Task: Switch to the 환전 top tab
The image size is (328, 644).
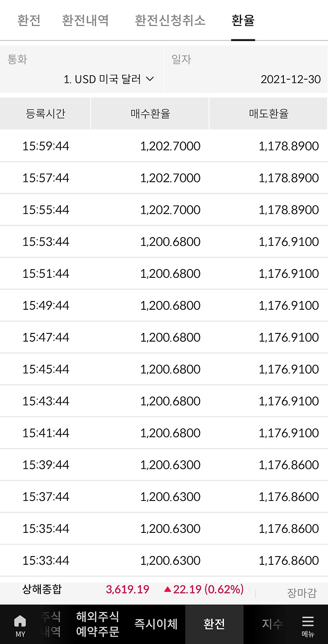Action: (x=29, y=21)
